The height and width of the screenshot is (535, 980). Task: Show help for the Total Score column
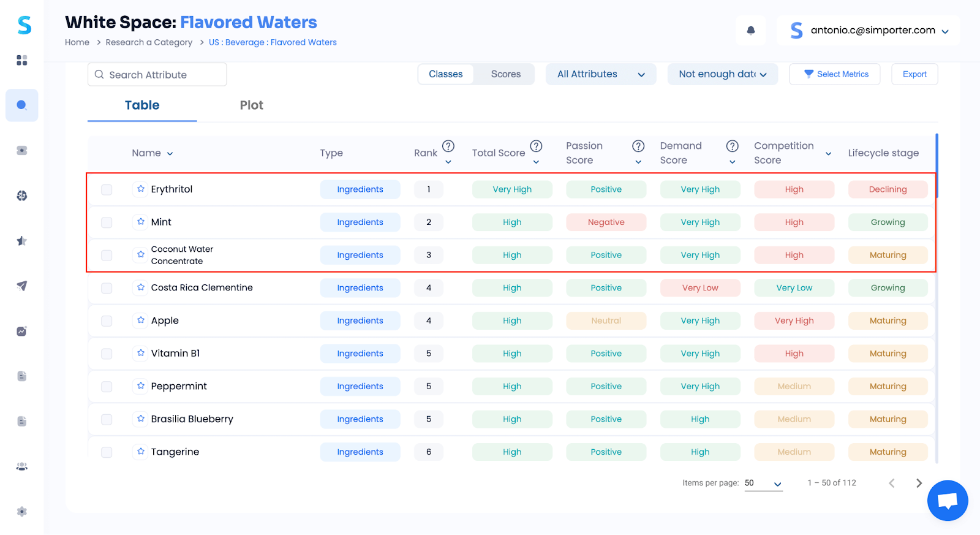click(537, 146)
